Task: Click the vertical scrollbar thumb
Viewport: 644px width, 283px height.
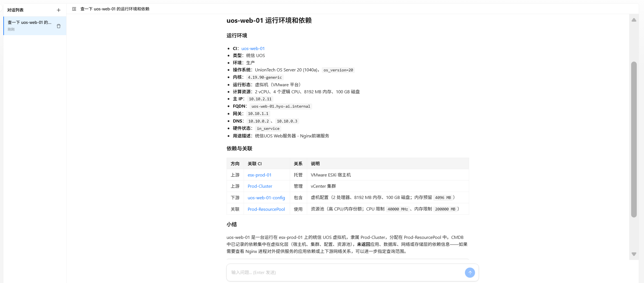Action: pos(634,139)
